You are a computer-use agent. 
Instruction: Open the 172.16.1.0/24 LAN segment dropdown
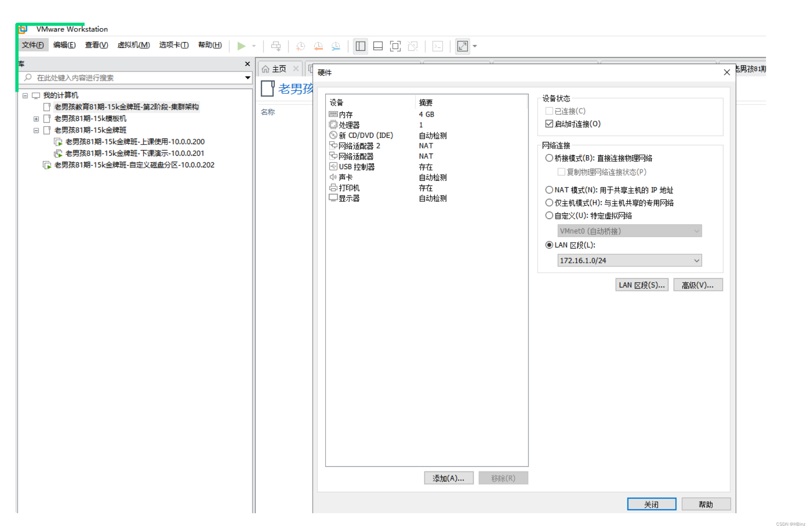630,260
